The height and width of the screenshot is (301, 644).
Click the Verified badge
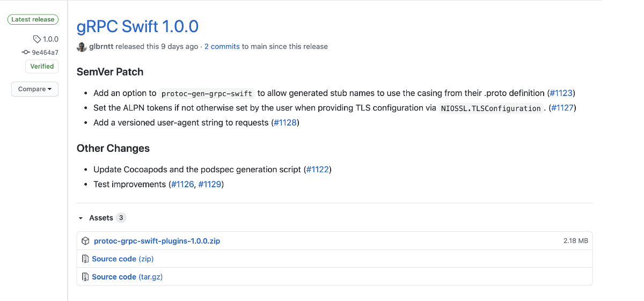[42, 67]
